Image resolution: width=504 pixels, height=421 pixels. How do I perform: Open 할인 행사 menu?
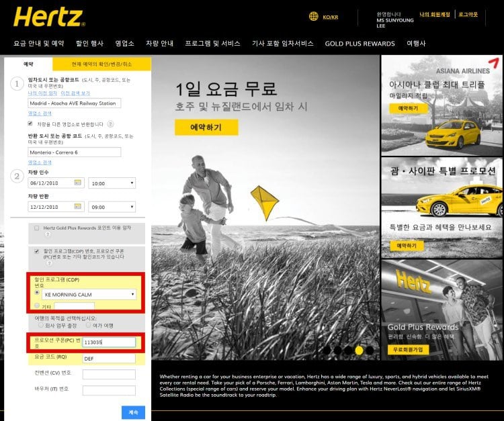(x=89, y=44)
